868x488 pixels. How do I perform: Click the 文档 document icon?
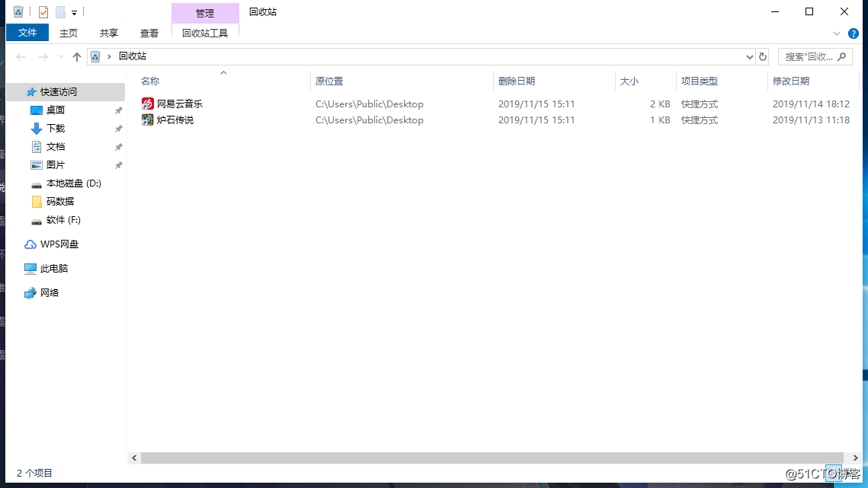click(x=37, y=147)
